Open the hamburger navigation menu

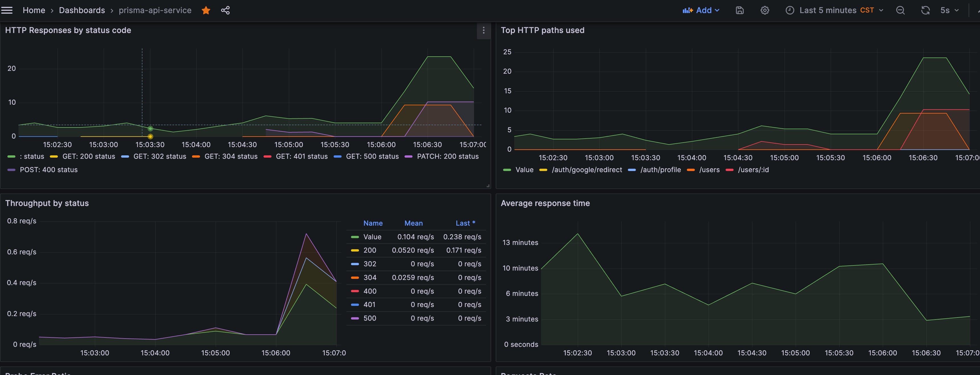[x=7, y=10]
